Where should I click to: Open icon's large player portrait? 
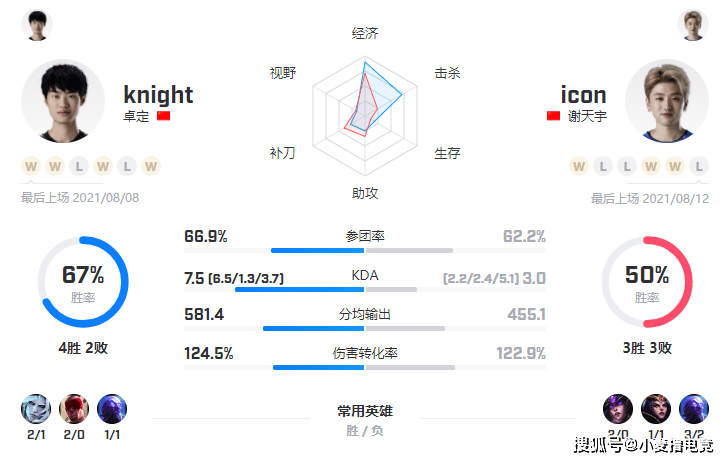[x=667, y=101]
